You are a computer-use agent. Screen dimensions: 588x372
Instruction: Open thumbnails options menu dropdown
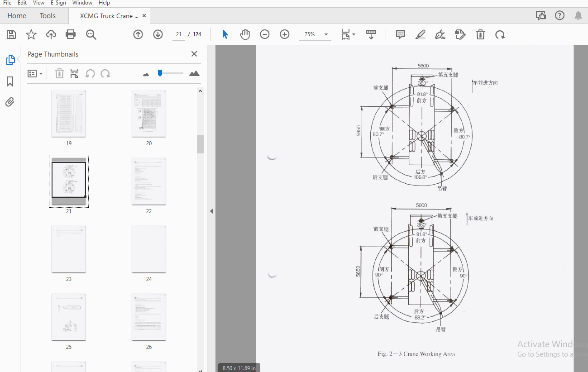point(35,73)
